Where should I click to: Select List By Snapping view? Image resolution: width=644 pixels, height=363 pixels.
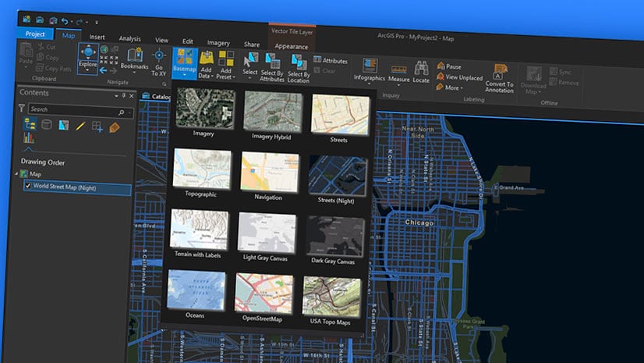tap(97, 126)
